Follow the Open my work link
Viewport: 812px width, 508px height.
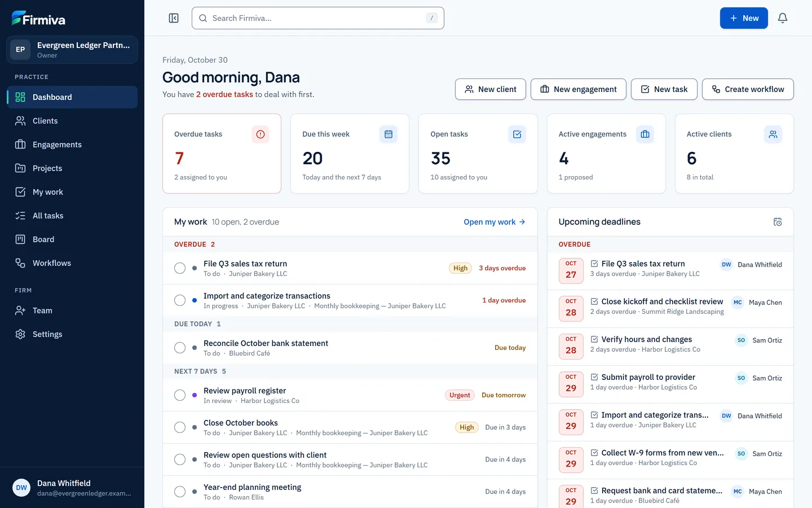tap(495, 222)
